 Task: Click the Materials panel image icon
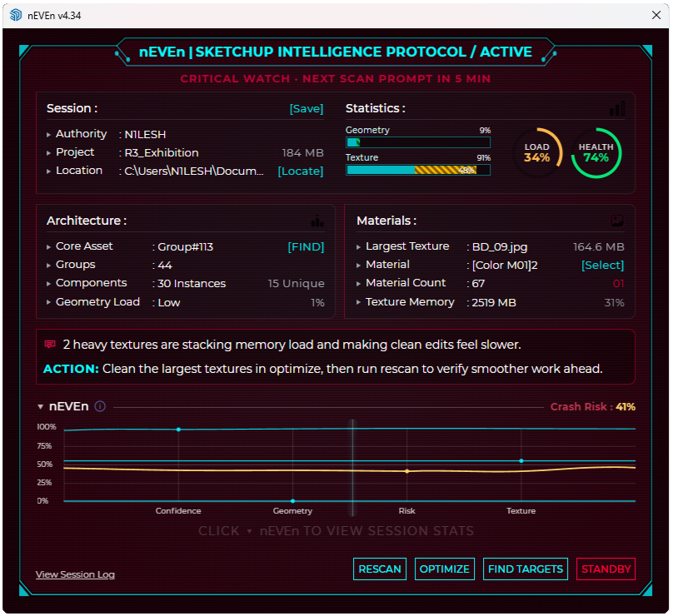616,221
